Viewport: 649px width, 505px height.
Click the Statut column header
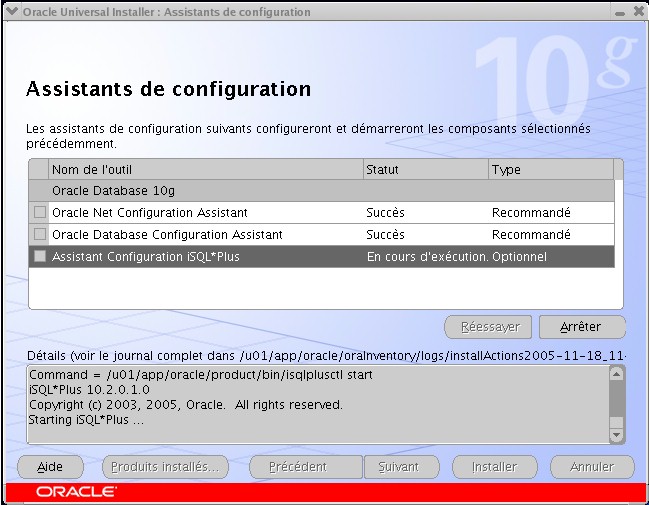426,170
